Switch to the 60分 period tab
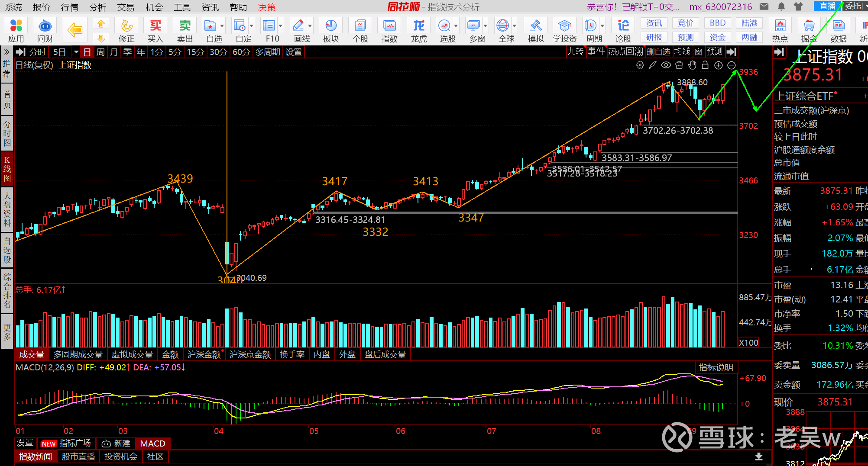Image resolution: width=868 pixels, height=466 pixels. coord(241,52)
